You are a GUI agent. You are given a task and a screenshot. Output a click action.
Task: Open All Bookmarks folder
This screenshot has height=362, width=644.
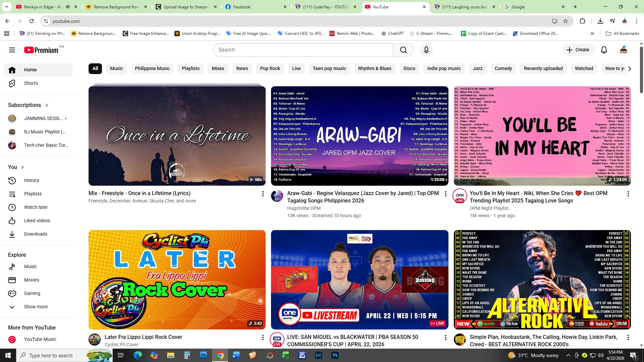(x=622, y=34)
